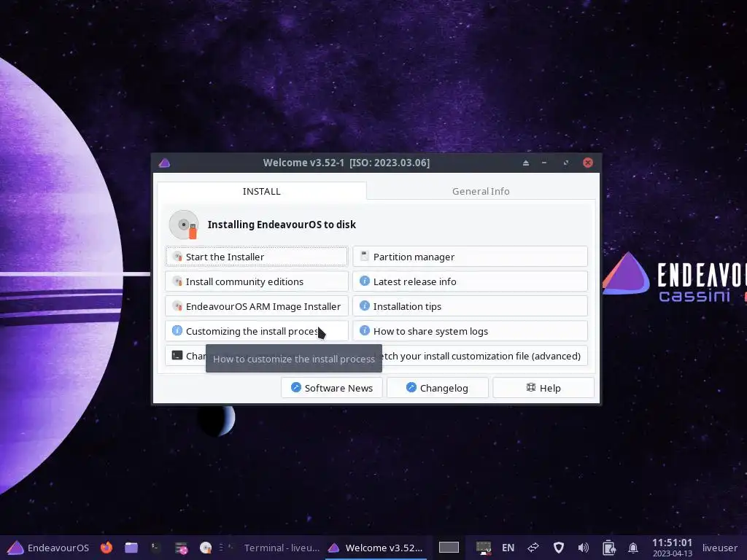Viewport: 747px width, 560px height.
Task: Launch Firefox from the panel
Action: tap(107, 548)
